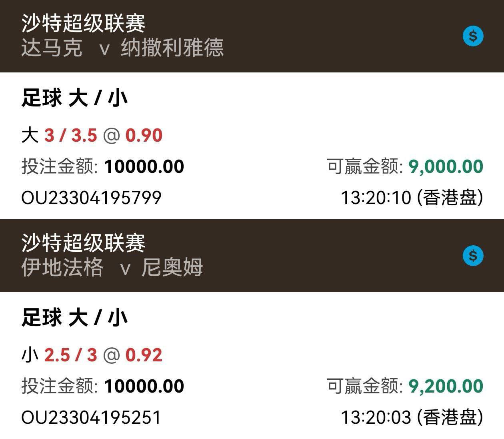Click the dollar icon for 伊地法格 match
The width and height of the screenshot is (504, 439).
[473, 256]
